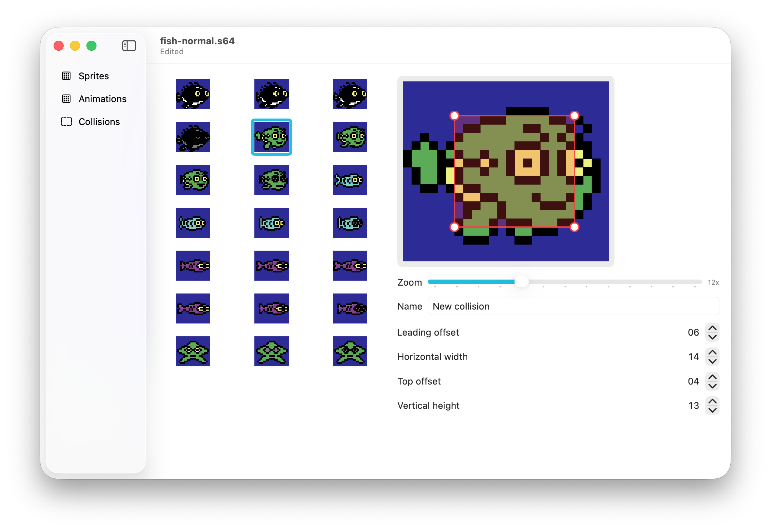
Task: Switch to the Sprites section
Action: click(94, 76)
